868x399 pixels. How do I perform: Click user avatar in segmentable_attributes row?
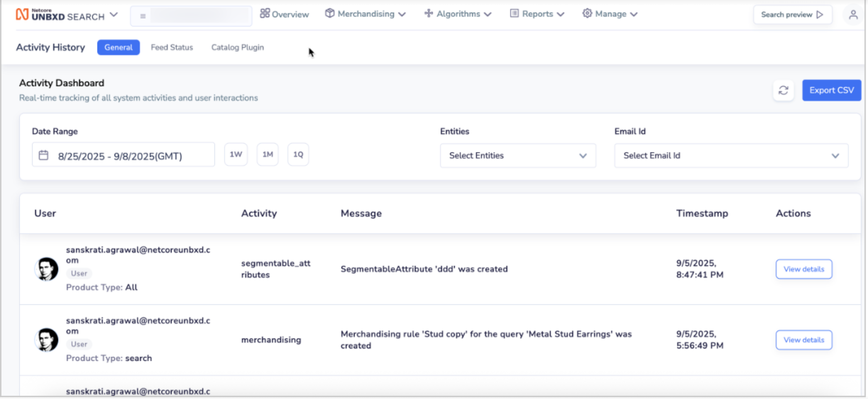coord(46,269)
